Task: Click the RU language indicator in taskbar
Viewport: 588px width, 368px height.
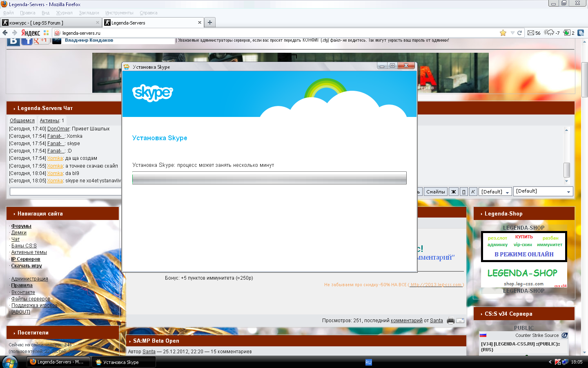Action: pos(368,362)
